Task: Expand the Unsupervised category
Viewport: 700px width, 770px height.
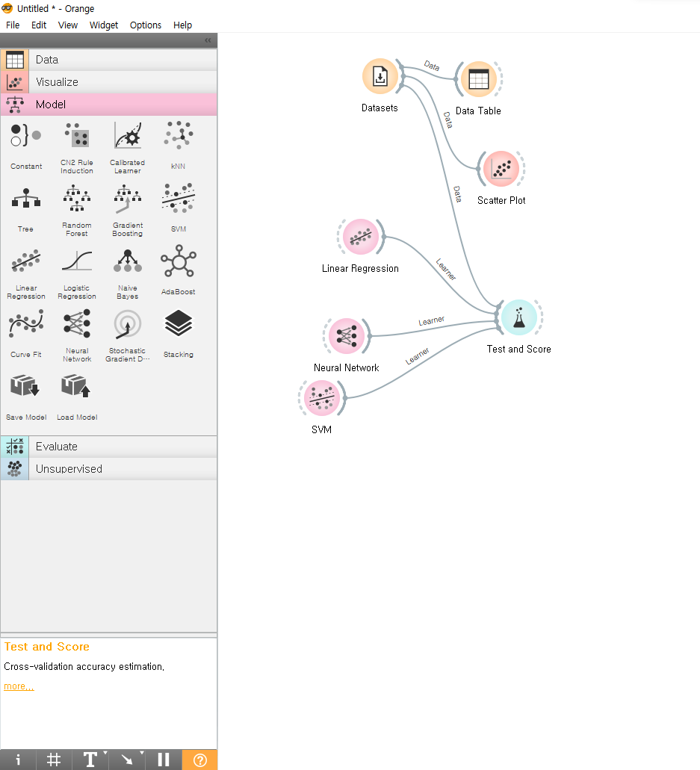Action: [69, 468]
